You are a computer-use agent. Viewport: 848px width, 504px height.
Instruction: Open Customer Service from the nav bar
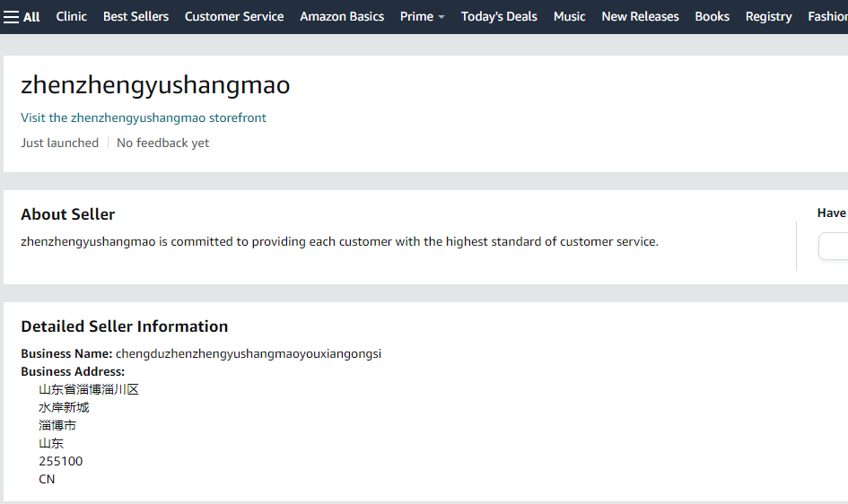234,16
